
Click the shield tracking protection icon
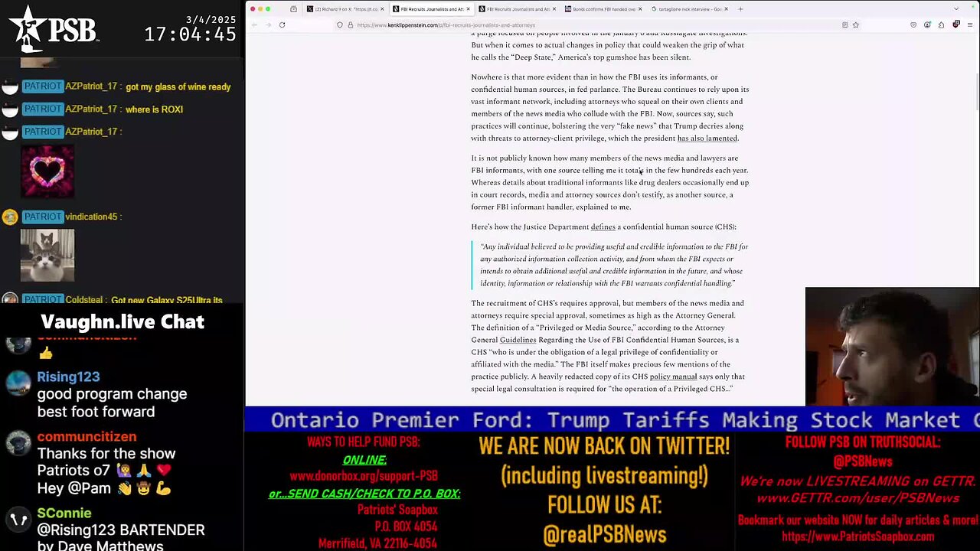click(x=340, y=24)
